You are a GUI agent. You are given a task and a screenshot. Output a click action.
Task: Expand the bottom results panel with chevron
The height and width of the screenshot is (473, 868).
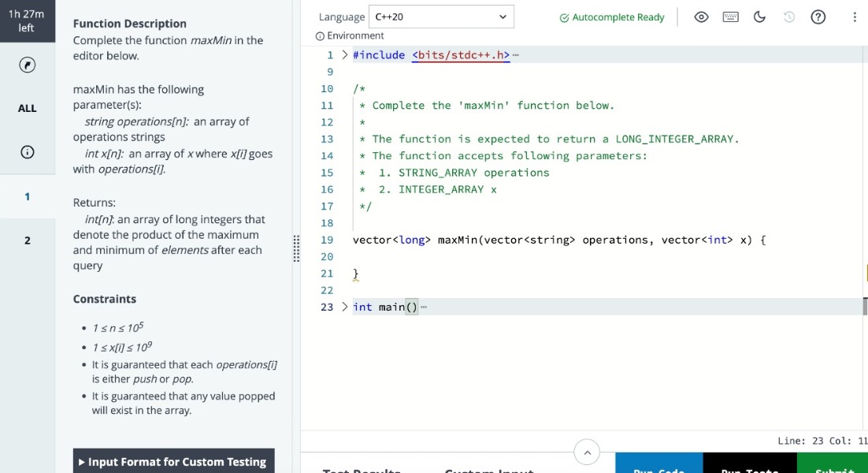[x=587, y=453]
